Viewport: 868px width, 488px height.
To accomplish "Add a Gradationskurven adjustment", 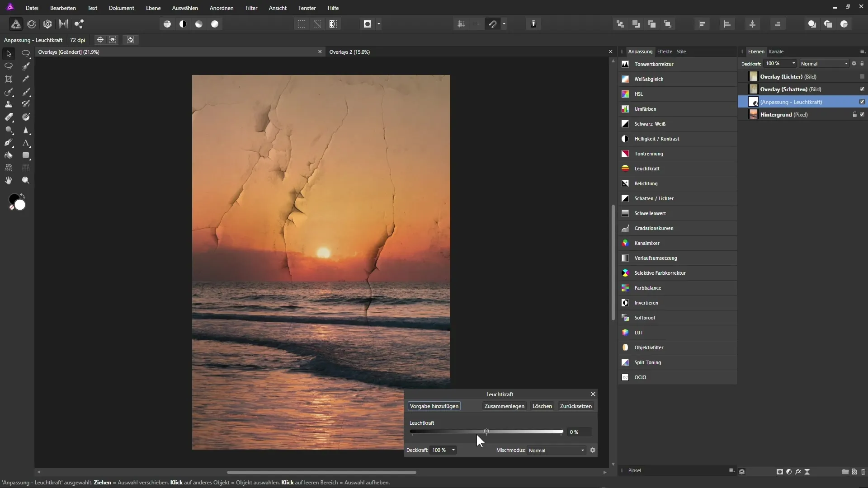I will (677, 228).
